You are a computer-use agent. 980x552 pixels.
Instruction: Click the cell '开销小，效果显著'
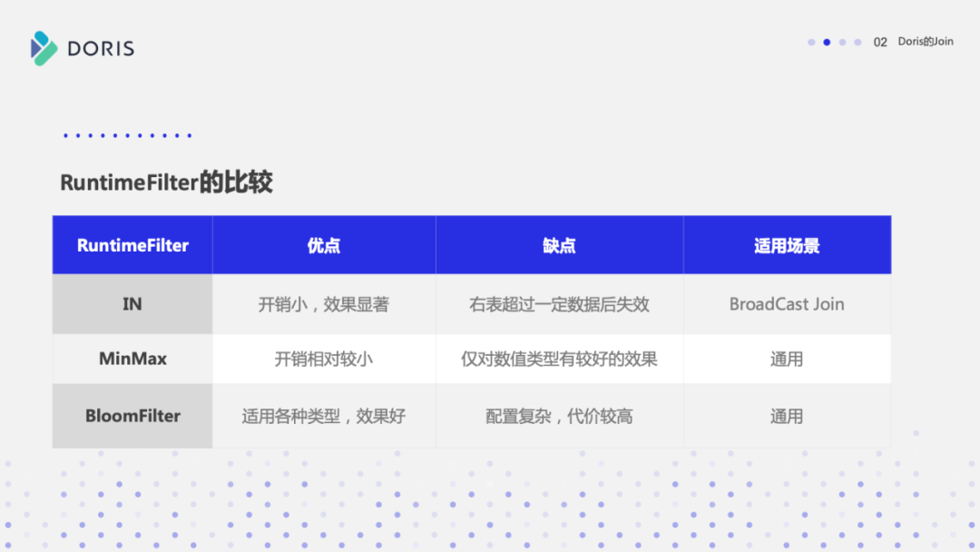(324, 304)
